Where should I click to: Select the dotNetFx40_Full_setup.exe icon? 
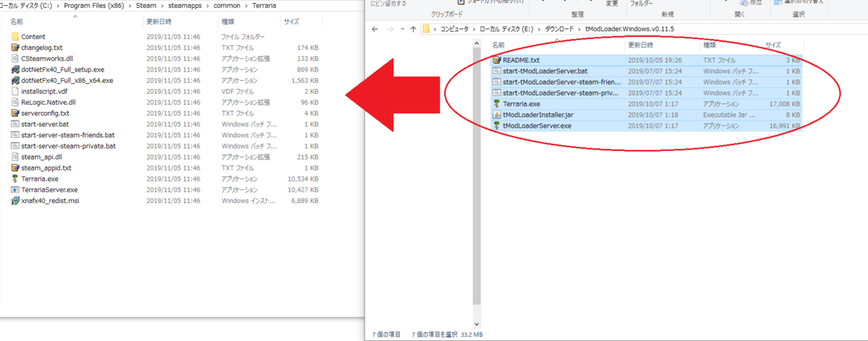(x=15, y=69)
